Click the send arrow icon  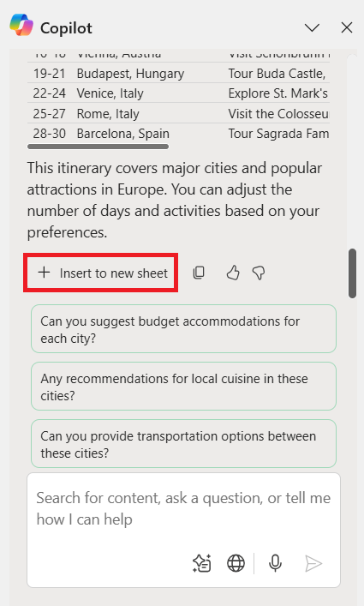[x=313, y=563]
